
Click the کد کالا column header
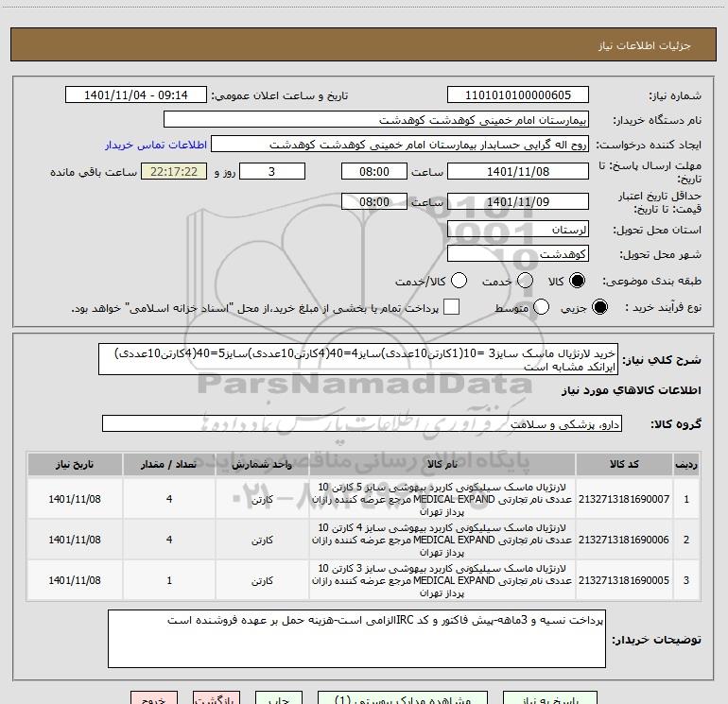pos(624,465)
